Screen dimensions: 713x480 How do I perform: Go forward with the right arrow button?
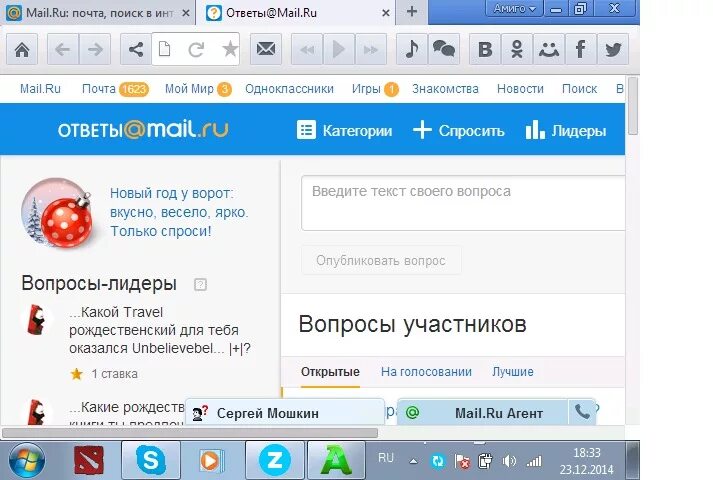click(95, 49)
